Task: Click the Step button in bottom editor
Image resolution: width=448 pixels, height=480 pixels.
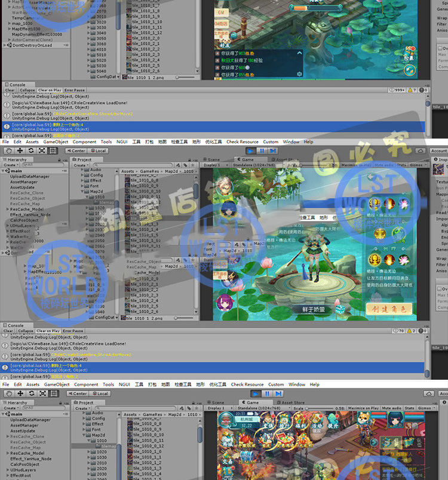Action: pos(278,393)
